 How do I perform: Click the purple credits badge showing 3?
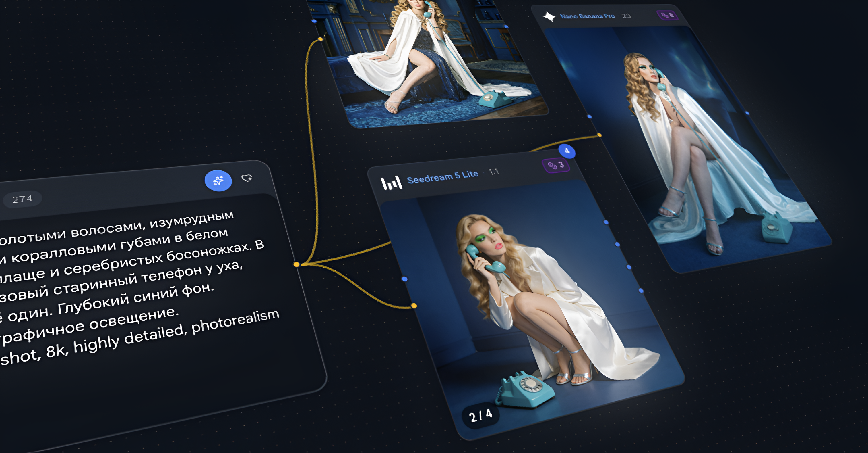(556, 165)
